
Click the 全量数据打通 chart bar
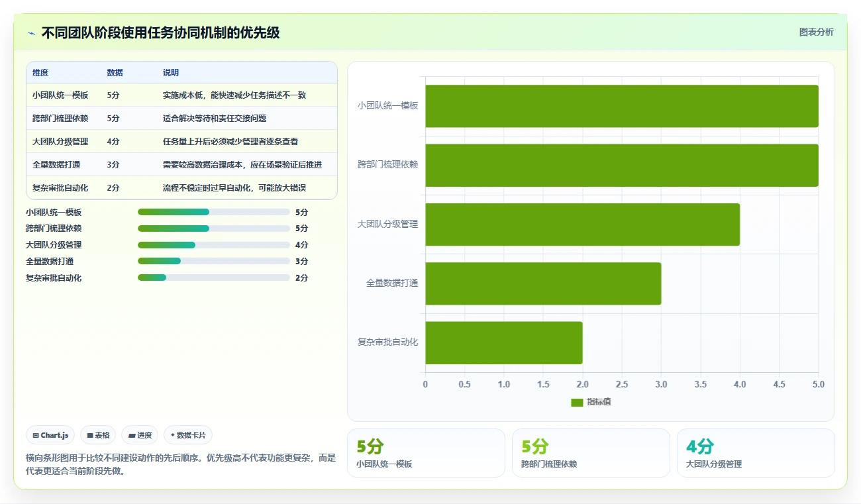pos(543,283)
